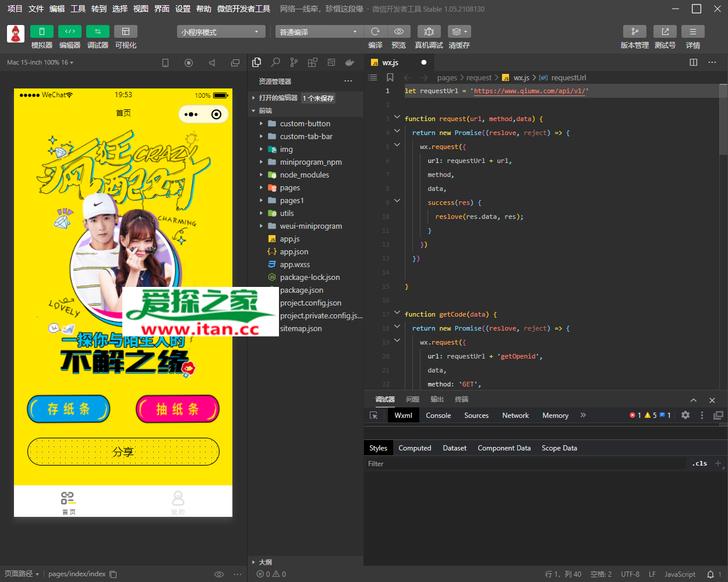
Task: Switch to the Console tab
Action: 439,416
